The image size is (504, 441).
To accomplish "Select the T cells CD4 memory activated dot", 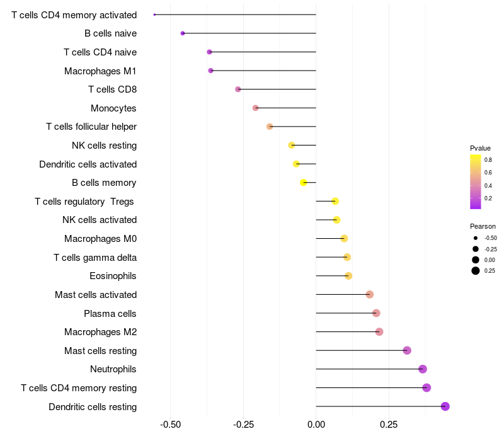I will pos(154,14).
